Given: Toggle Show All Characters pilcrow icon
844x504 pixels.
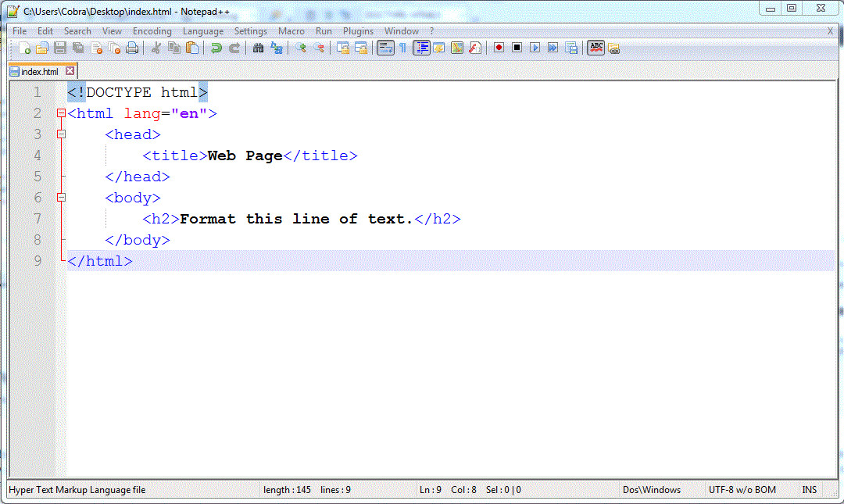Looking at the screenshot, I should pos(402,48).
